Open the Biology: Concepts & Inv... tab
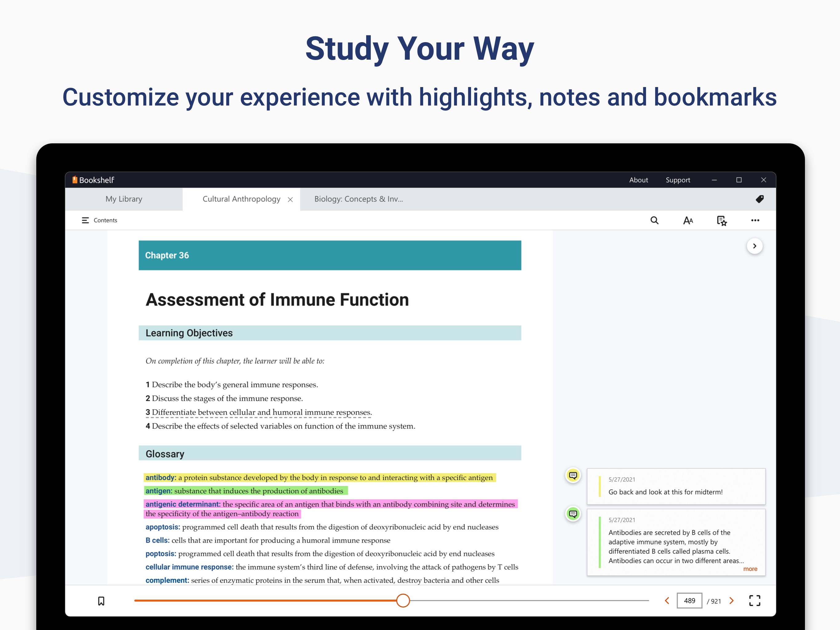Image resolution: width=840 pixels, height=630 pixels. [x=359, y=199]
